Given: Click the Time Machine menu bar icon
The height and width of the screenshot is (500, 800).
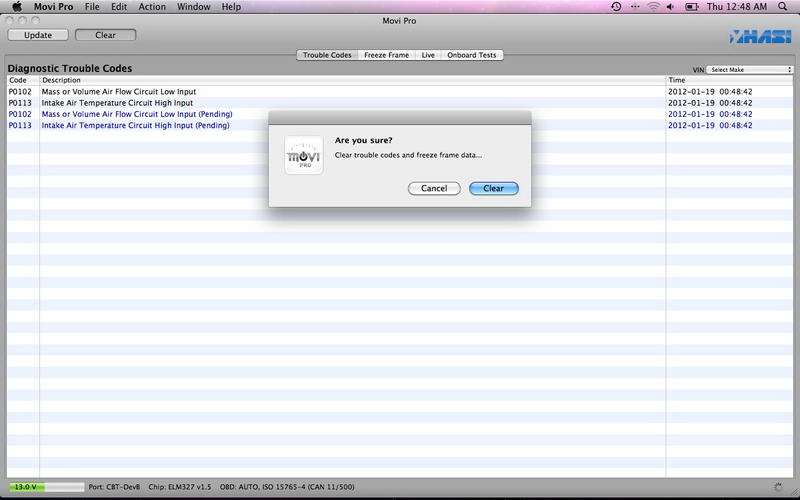Looking at the screenshot, I should (616, 7).
